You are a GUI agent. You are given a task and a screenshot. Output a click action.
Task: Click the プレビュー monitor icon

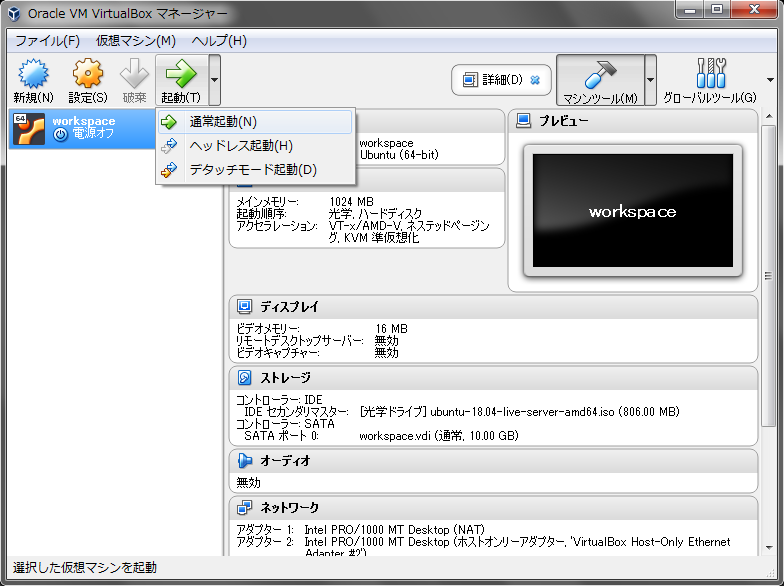pyautogui.click(x=524, y=120)
